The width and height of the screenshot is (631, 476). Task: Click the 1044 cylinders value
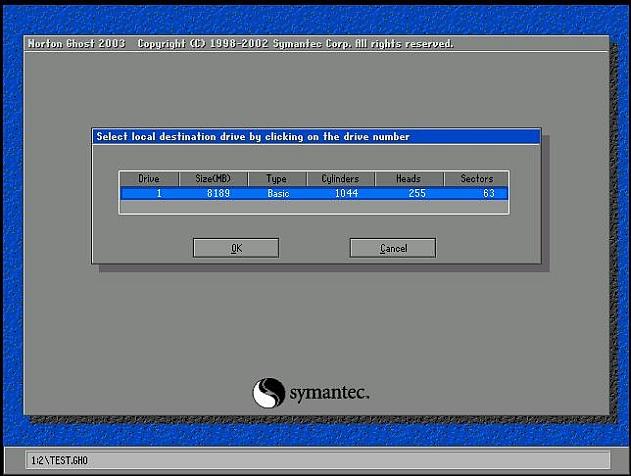[x=346, y=194]
